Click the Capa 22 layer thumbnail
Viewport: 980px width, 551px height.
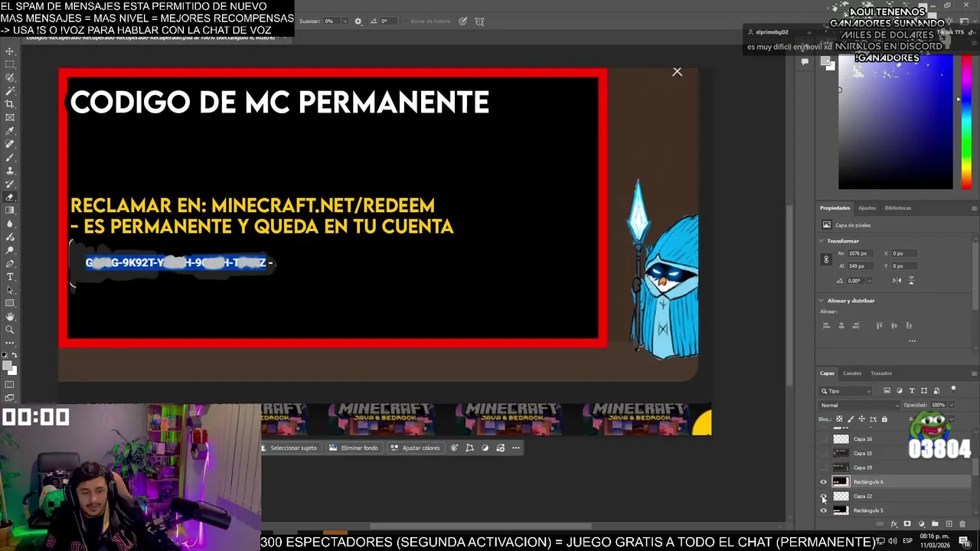841,496
